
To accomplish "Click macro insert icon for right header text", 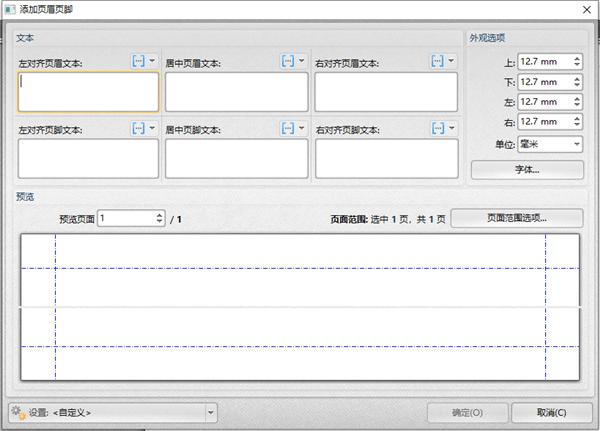I will [437, 61].
